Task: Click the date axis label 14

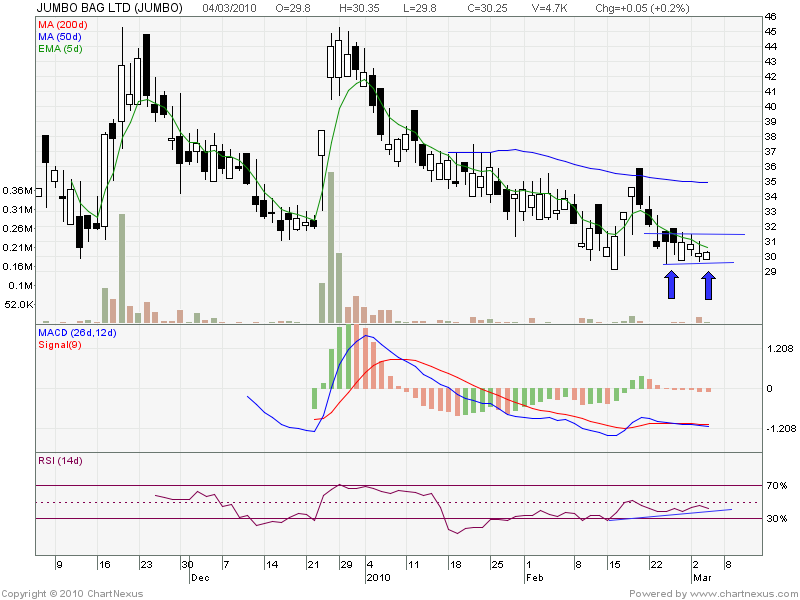Action: click(x=272, y=565)
